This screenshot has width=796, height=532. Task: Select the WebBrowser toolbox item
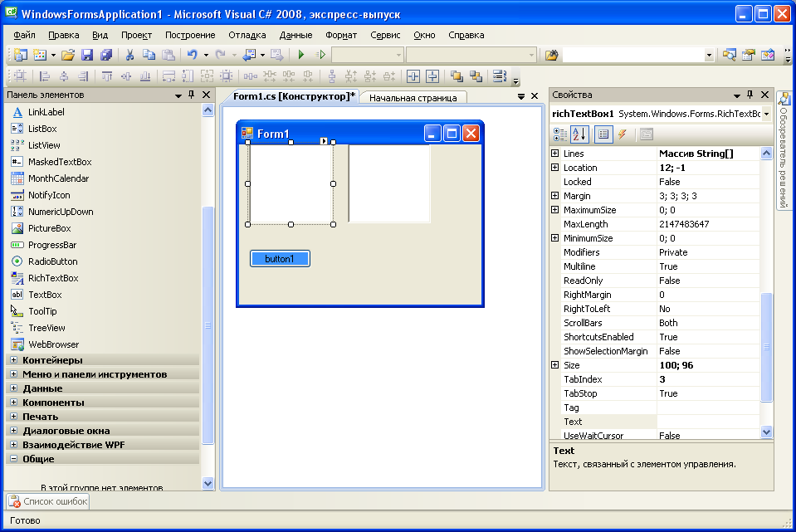pos(53,344)
